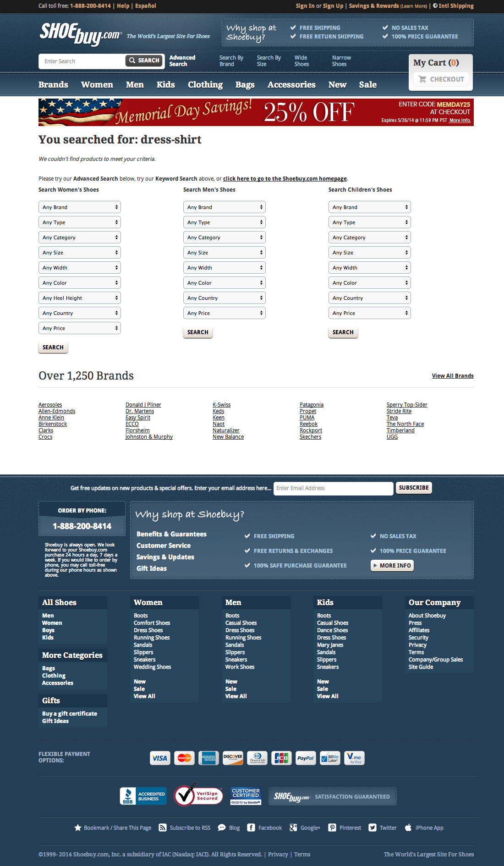Click the MasterCard payment icon
504x866 pixels.
coord(185,758)
